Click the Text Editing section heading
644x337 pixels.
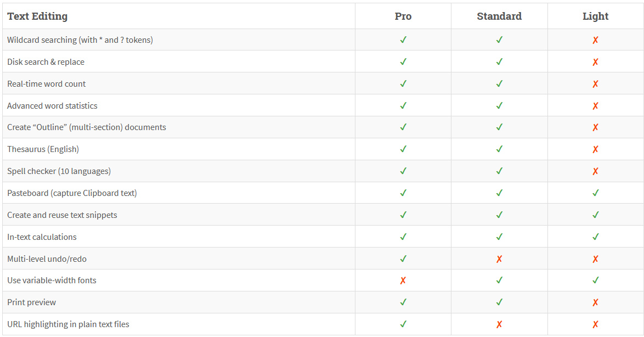(37, 16)
